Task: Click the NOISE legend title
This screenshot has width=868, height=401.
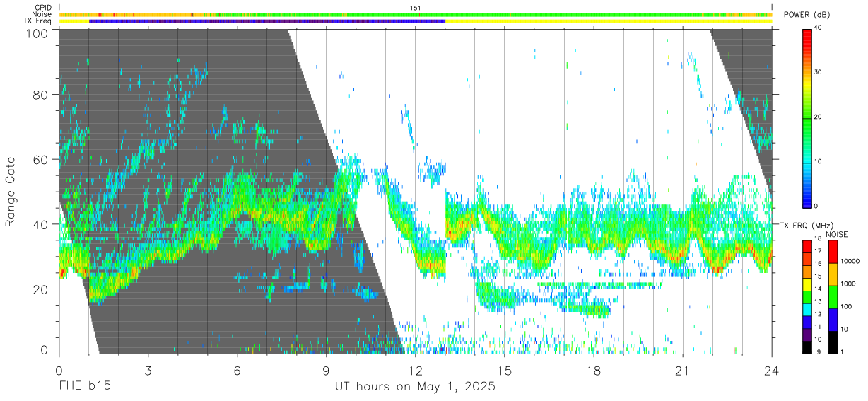Action: coord(838,234)
